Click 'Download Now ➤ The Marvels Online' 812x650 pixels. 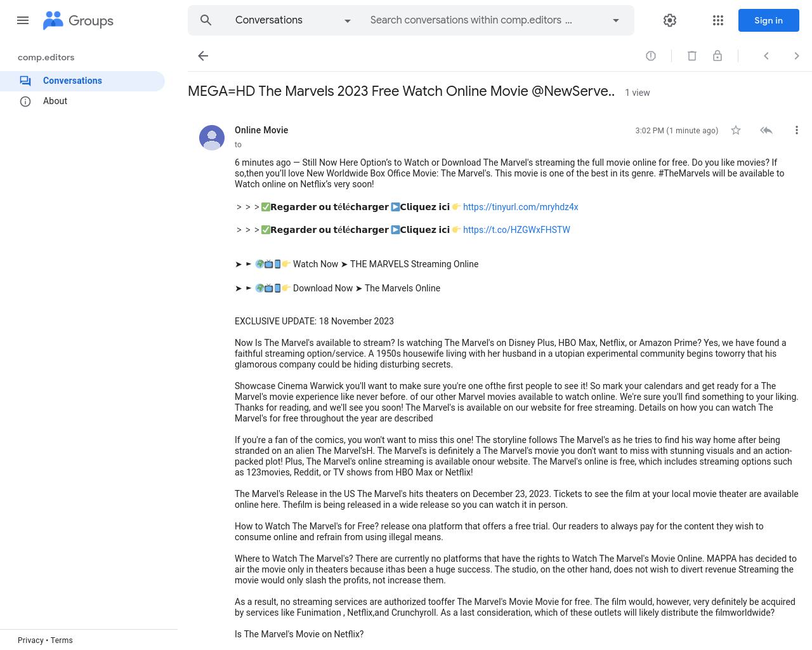[367, 288]
